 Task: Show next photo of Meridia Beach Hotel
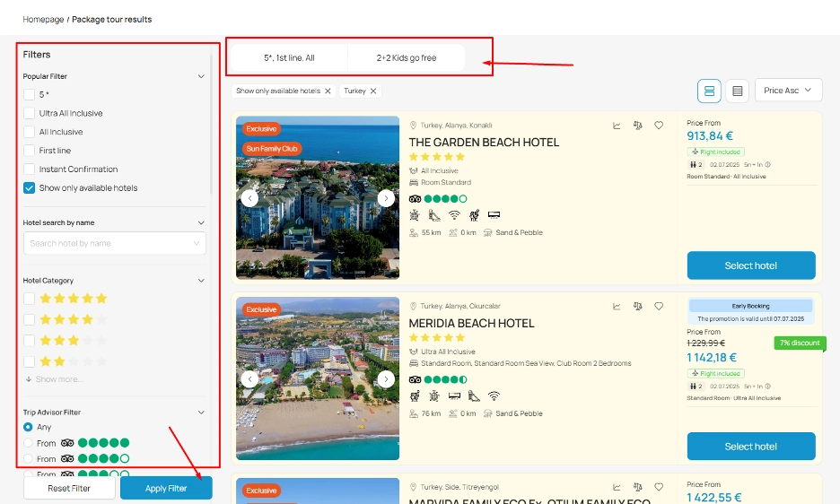[x=386, y=379]
